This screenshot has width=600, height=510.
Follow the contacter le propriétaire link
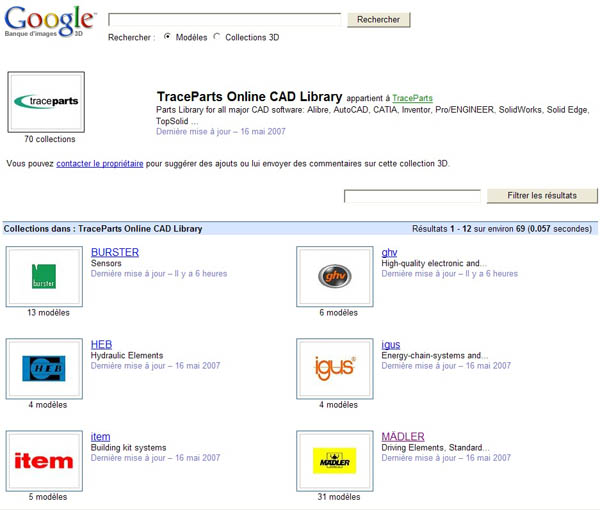pyautogui.click(x=100, y=162)
